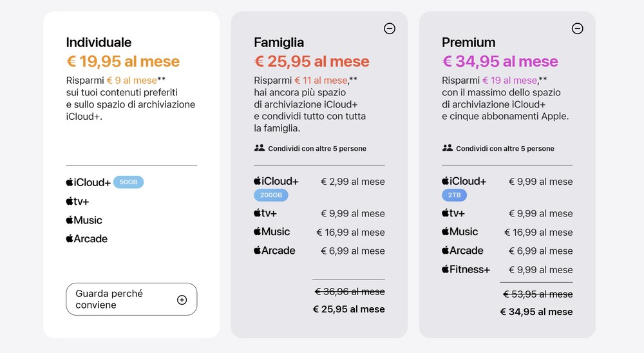The width and height of the screenshot is (644, 353).
Task: Expand 'Guarda perché conviene' in Individuale
Action: point(131,299)
